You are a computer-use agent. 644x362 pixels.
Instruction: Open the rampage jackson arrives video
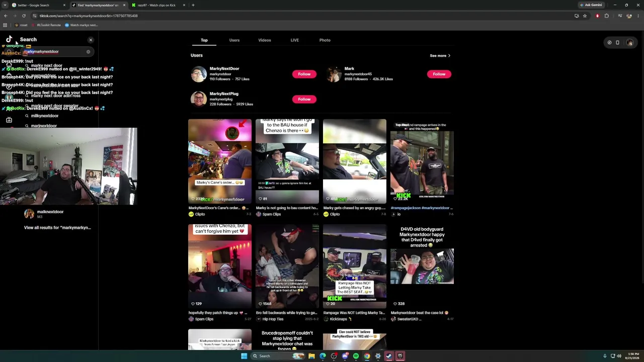coord(422,161)
